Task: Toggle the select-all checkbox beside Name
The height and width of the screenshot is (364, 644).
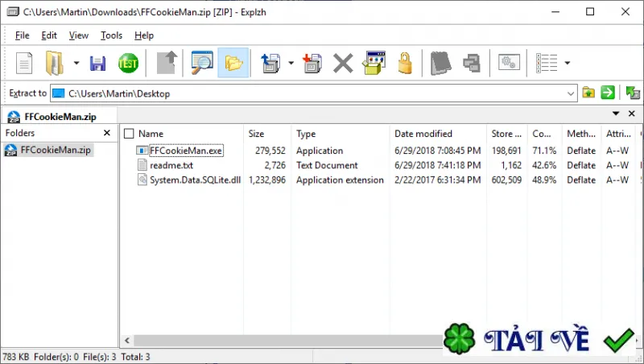Action: click(x=129, y=134)
